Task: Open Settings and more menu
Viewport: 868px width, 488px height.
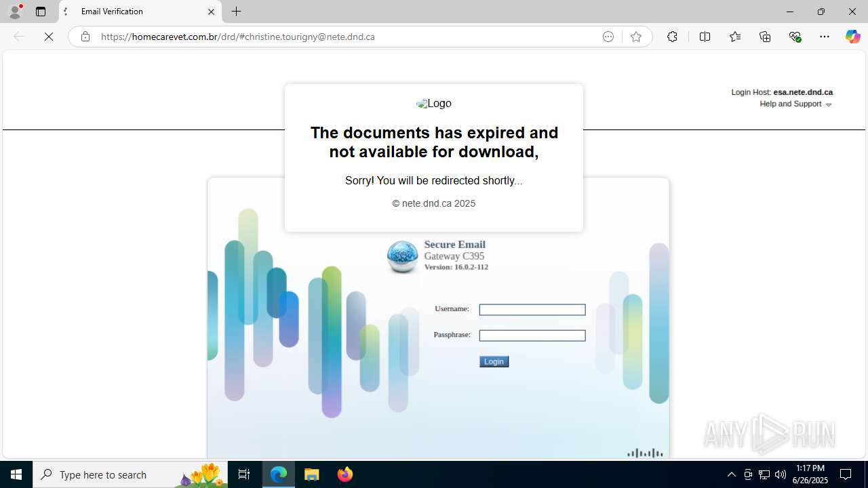Action: point(825,37)
